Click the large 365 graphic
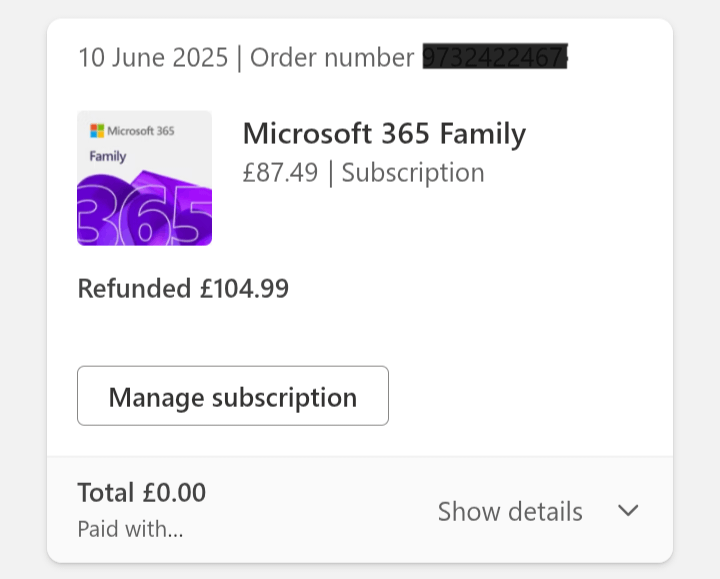The height and width of the screenshot is (579, 720). point(144,218)
